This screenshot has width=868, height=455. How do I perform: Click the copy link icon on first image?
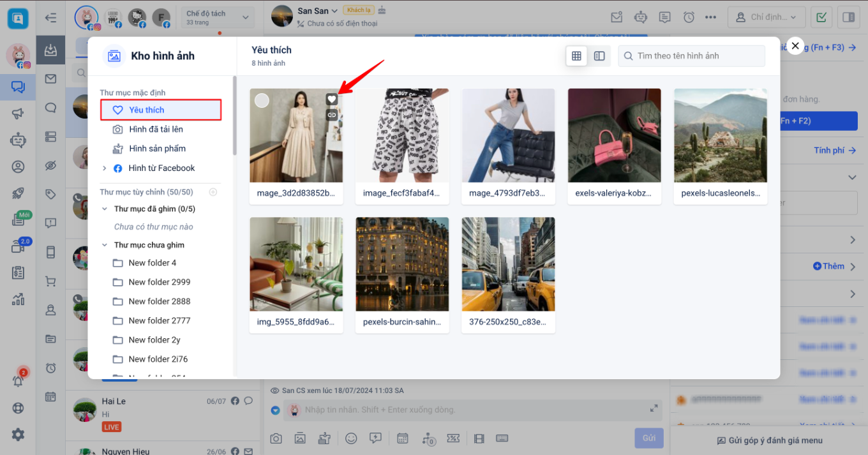pyautogui.click(x=331, y=114)
